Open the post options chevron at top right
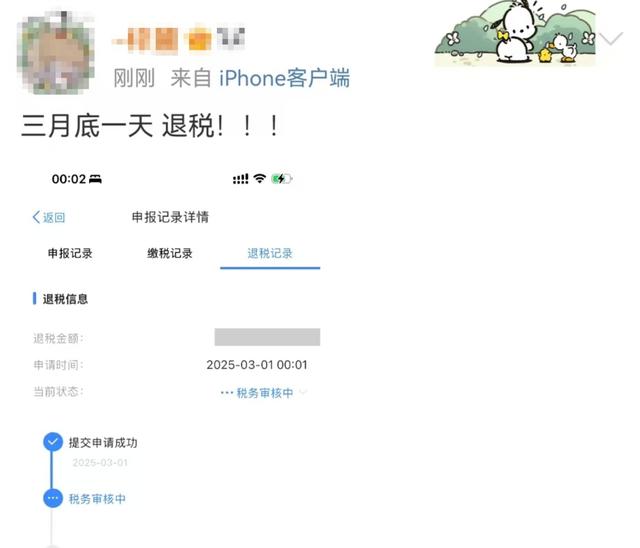 (x=611, y=38)
